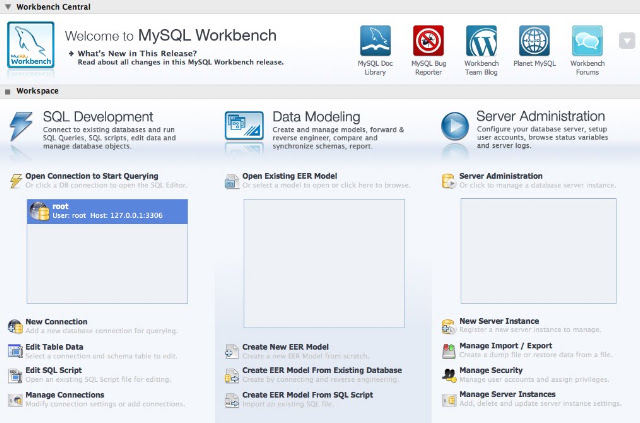This screenshot has width=640, height=423.
Task: Click inside the empty server instances list
Action: pos(538,251)
